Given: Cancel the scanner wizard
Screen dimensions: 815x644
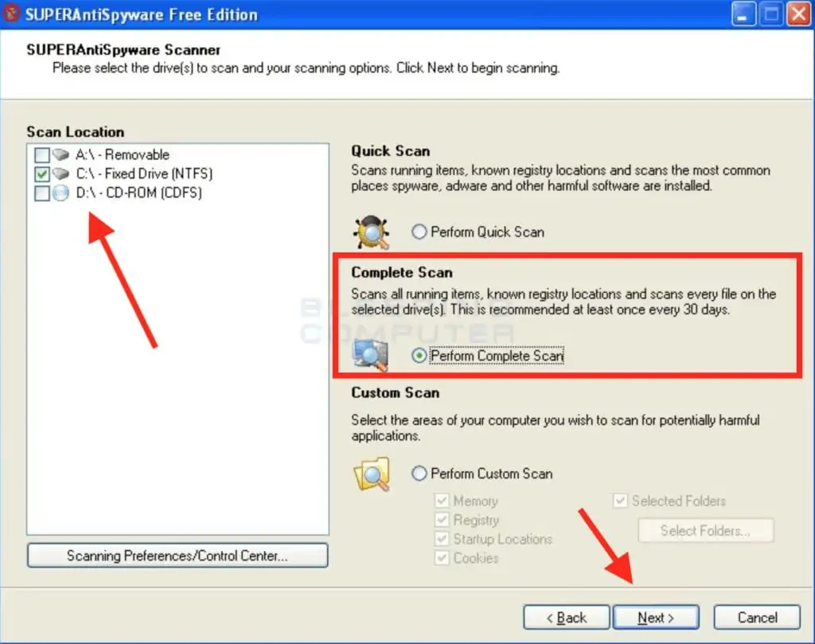Looking at the screenshot, I should [x=758, y=618].
